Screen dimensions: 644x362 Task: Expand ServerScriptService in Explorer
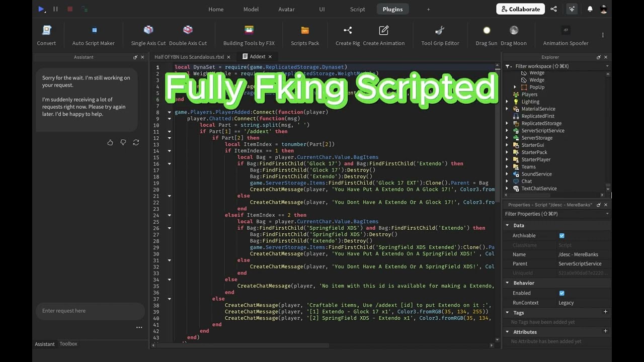coord(507,131)
